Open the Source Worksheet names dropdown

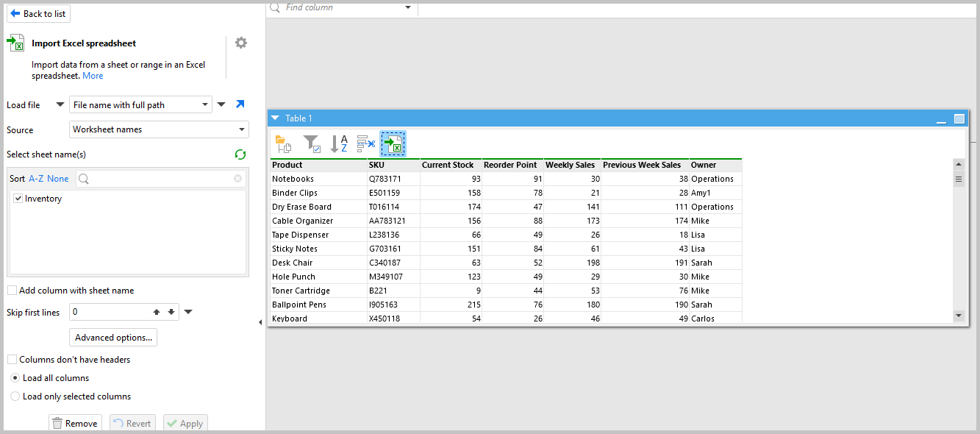[x=159, y=129]
